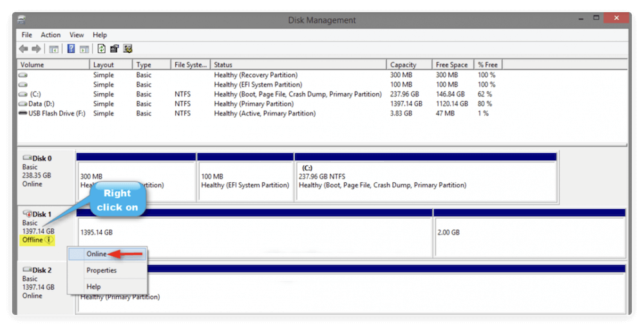Choose Help from the context menu
Viewport: 644px width, 327px height.
(x=107, y=287)
